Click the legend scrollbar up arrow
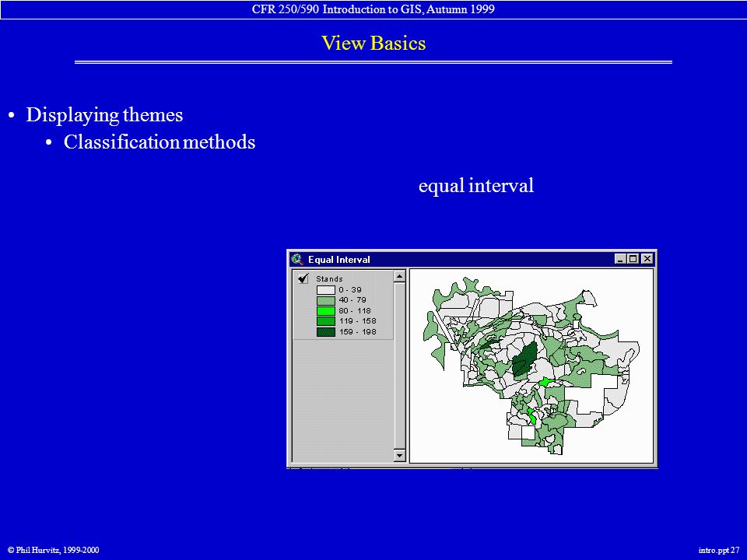Image resolution: width=747 pixels, height=560 pixels. (x=400, y=275)
